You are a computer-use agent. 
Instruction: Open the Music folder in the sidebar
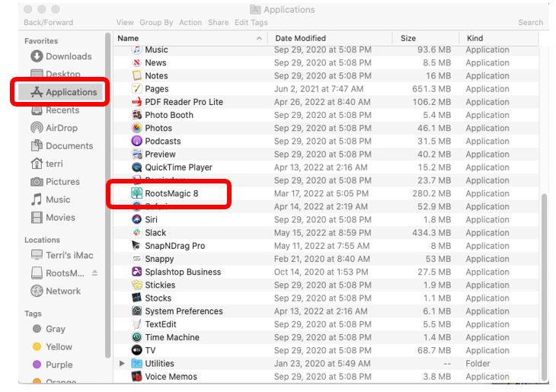[x=50, y=199]
